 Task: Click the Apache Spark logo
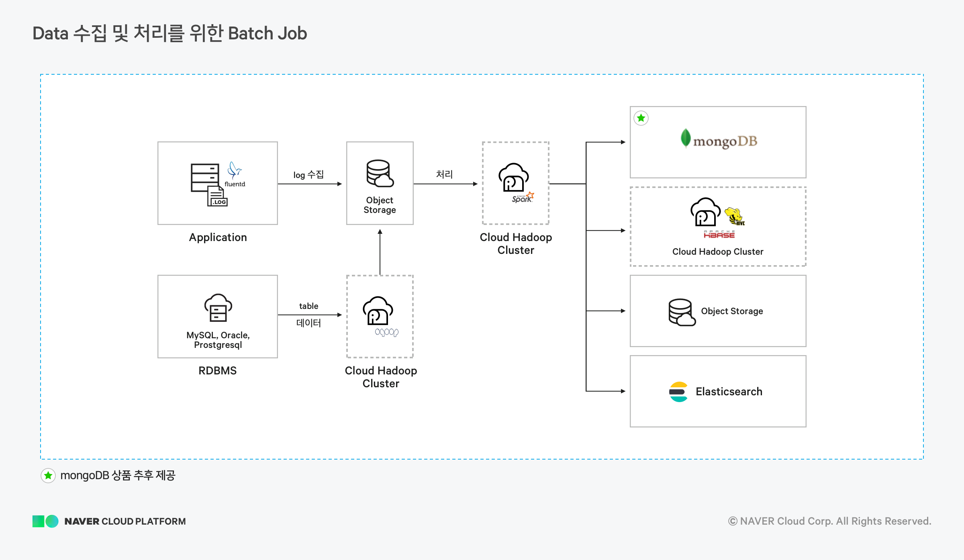point(523,197)
